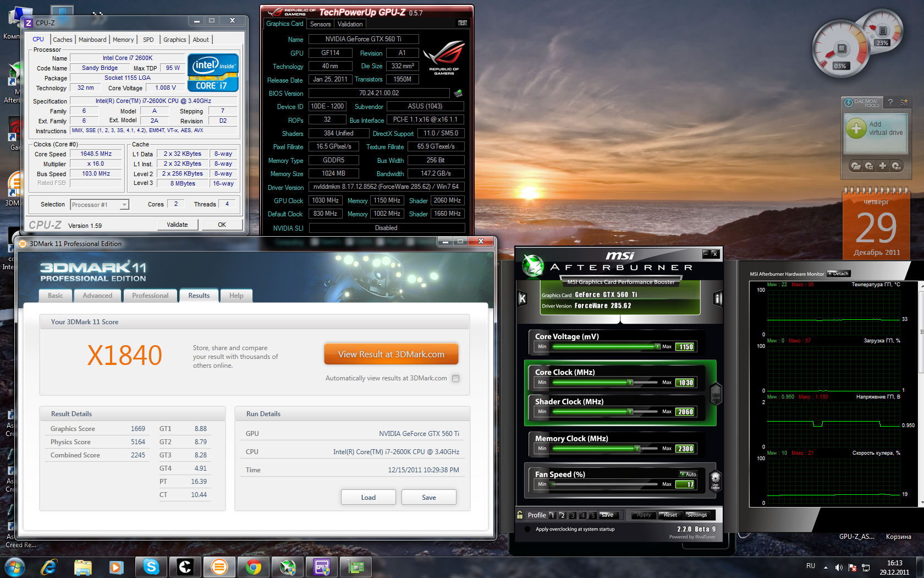The image size is (924, 578).
Task: Click the Core Voltage slider handle
Action: [x=657, y=347]
